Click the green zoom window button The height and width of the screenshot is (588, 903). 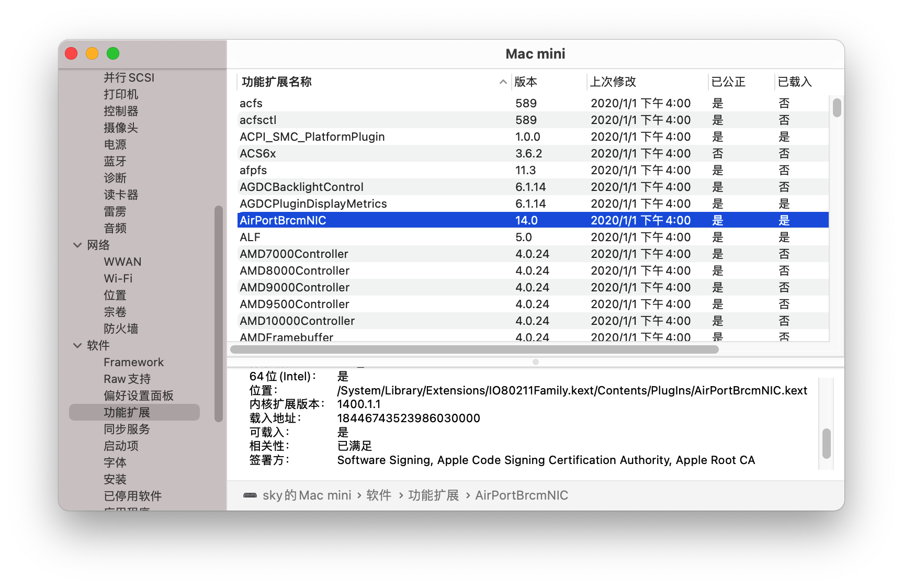[113, 53]
